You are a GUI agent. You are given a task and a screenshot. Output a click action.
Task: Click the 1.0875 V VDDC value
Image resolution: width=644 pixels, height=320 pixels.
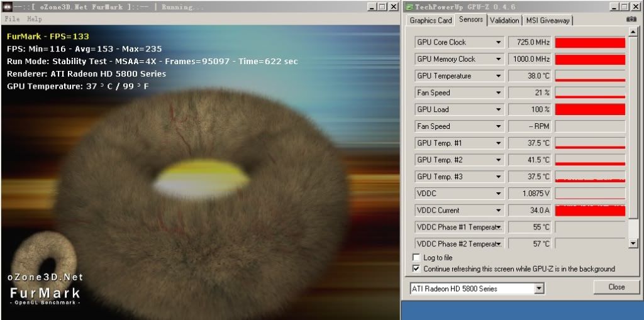coord(530,194)
